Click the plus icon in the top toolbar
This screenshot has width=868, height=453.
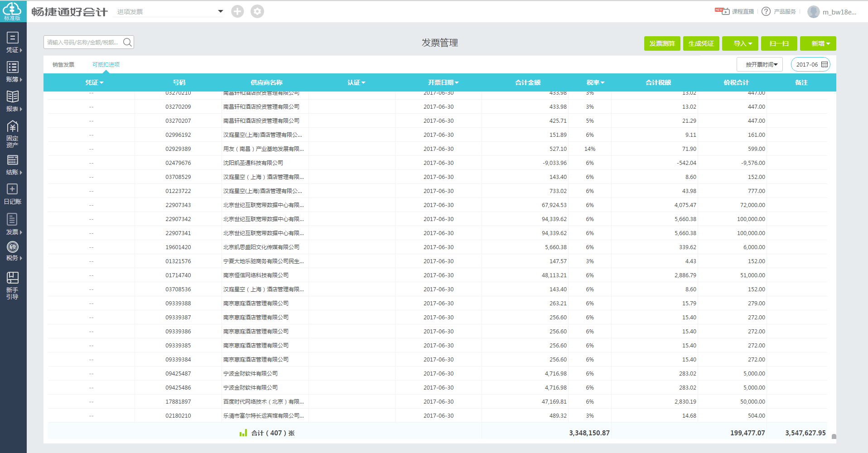click(x=237, y=11)
